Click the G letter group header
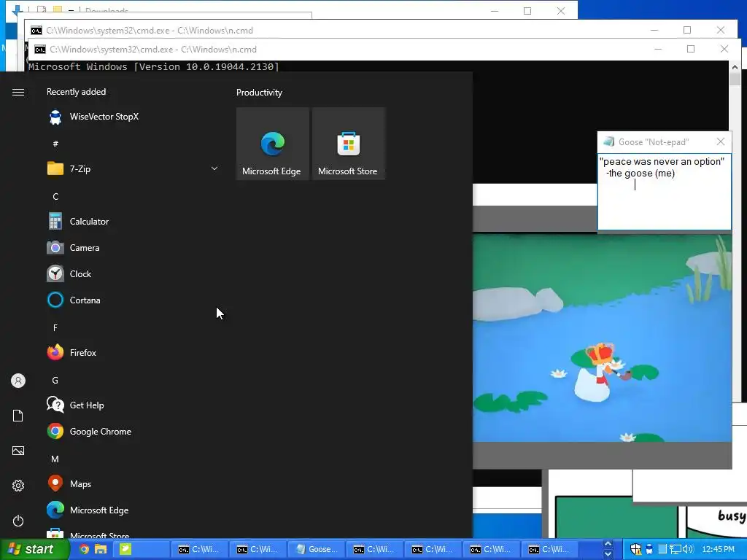The width and height of the screenshot is (747, 560). (x=55, y=380)
